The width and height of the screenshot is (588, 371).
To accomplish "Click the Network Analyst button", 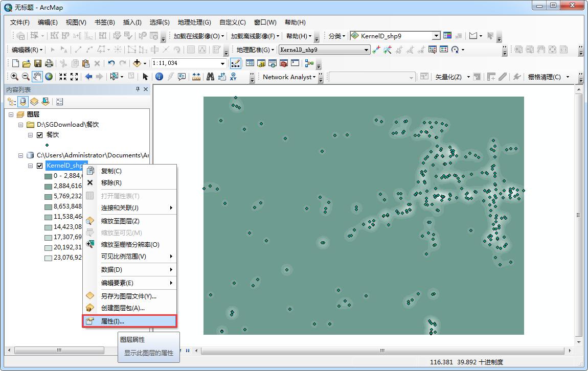I will click(x=287, y=77).
